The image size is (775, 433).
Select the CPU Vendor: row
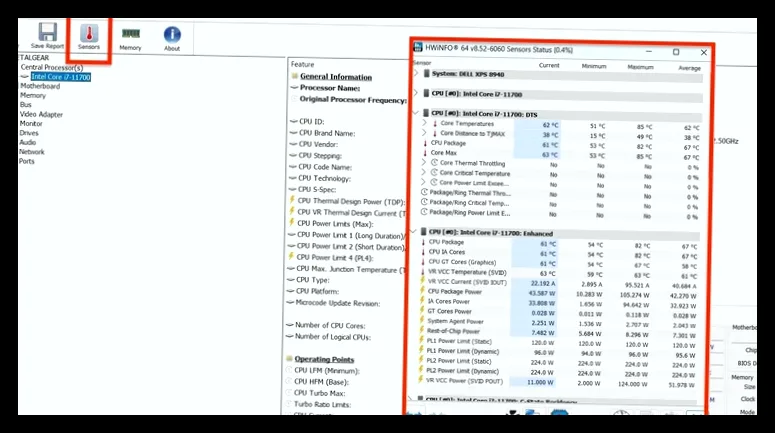(318, 144)
